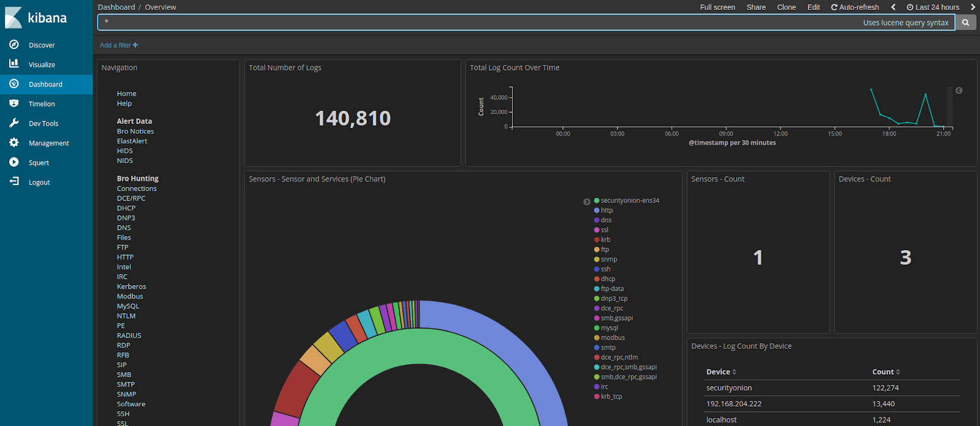The width and height of the screenshot is (980, 426).
Task: Click the localhost device row
Action: coord(832,420)
